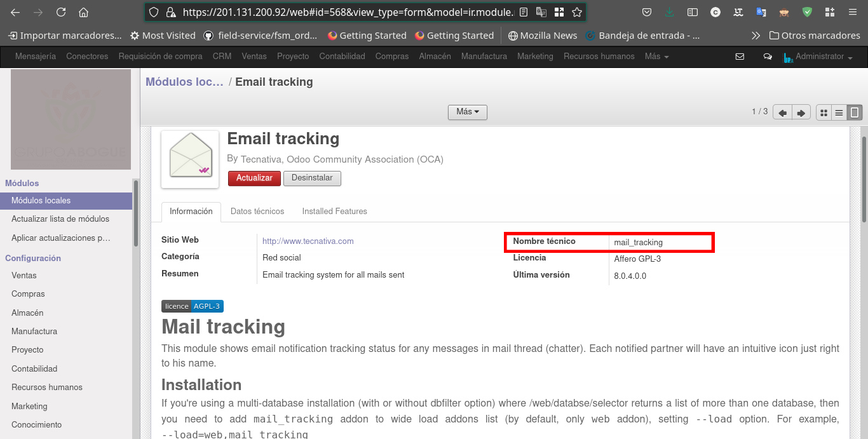
Task: Open the Otros marcadores bookmarks folder
Action: [815, 36]
